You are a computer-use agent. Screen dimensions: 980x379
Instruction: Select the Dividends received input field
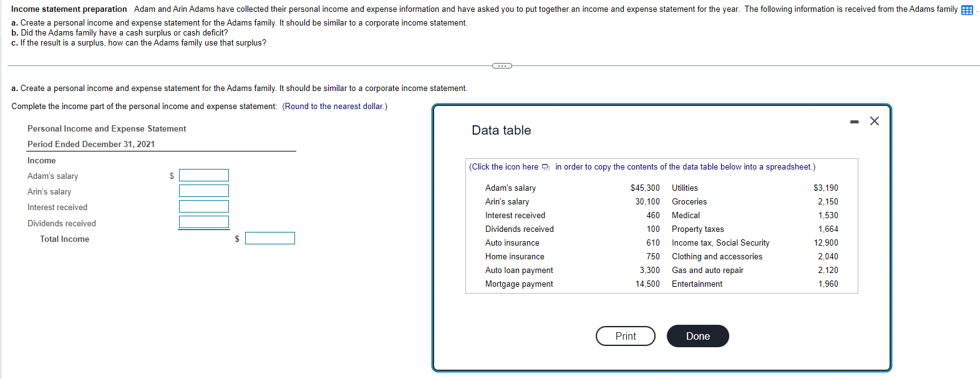click(x=203, y=221)
